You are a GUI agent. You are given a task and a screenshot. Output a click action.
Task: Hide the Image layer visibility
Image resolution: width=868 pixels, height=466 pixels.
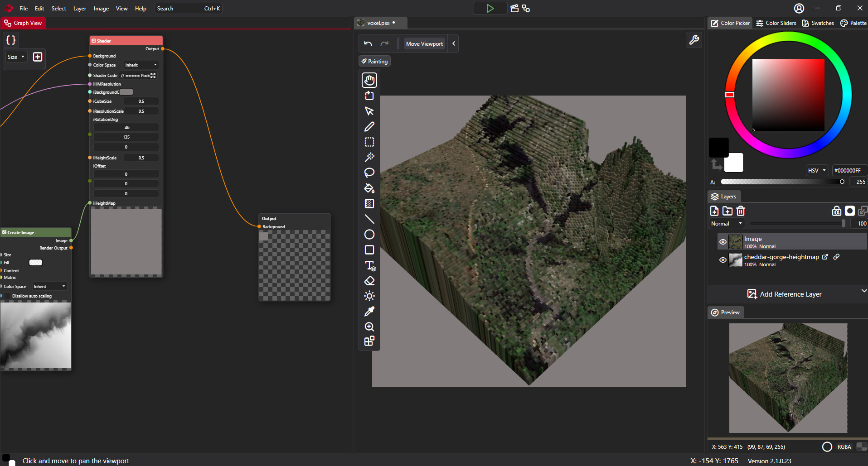pyautogui.click(x=723, y=242)
